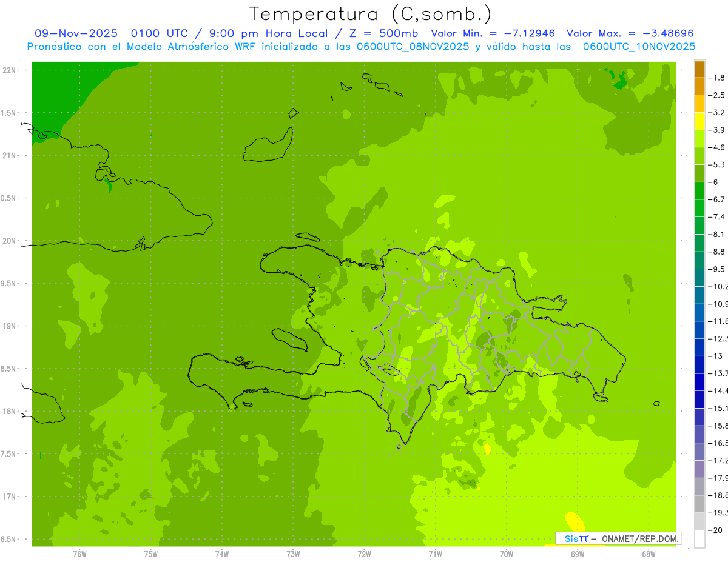Click the "-6.7" colorbar label
728x562 pixels.
(716, 199)
